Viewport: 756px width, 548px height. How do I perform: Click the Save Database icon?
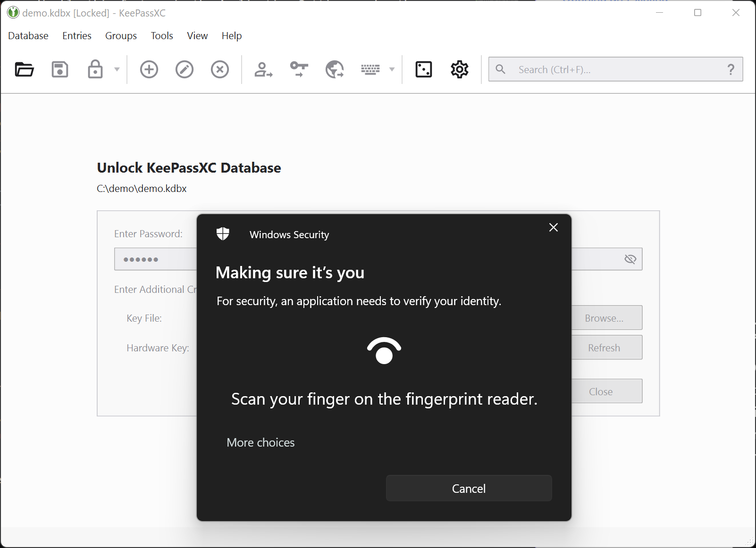click(x=60, y=69)
